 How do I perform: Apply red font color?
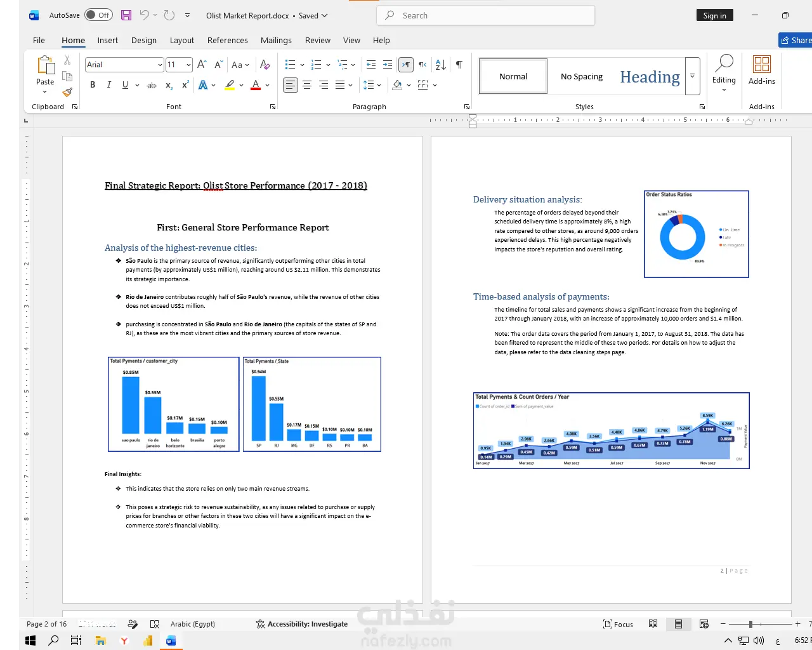256,84
